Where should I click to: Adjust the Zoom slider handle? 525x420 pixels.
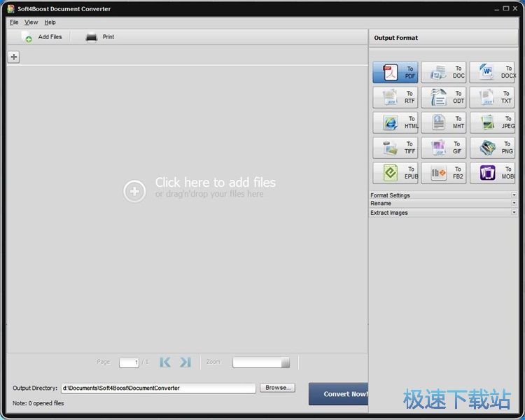point(286,363)
